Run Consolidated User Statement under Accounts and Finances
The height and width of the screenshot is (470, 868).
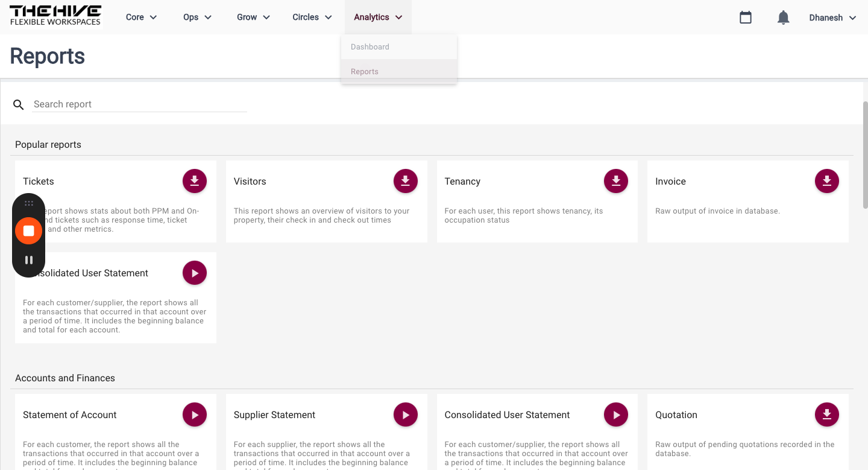pyautogui.click(x=616, y=414)
